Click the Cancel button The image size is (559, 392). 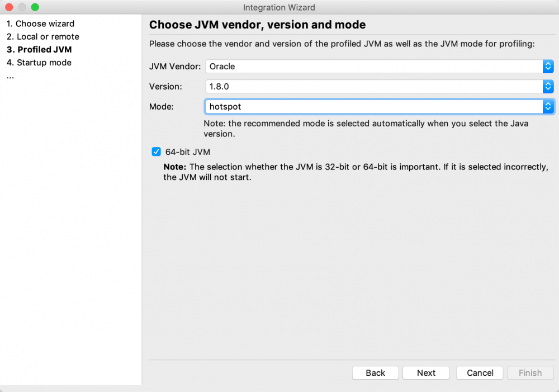click(x=479, y=372)
